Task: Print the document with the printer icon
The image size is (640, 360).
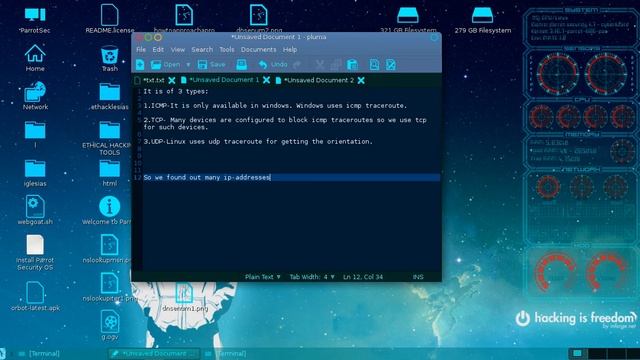Action: pyautogui.click(x=242, y=64)
